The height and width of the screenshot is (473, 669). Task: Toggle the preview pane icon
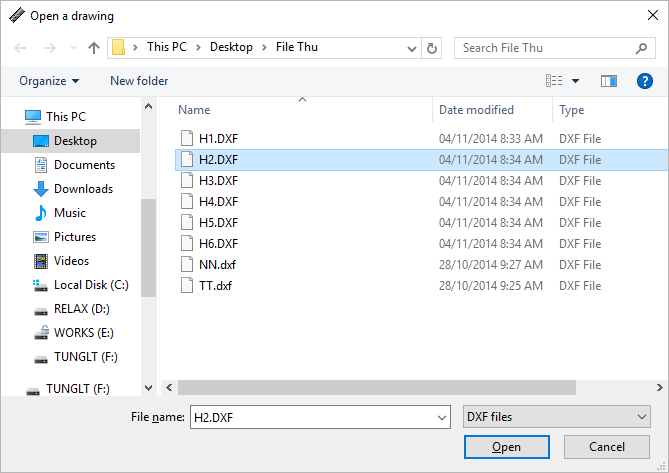point(609,81)
